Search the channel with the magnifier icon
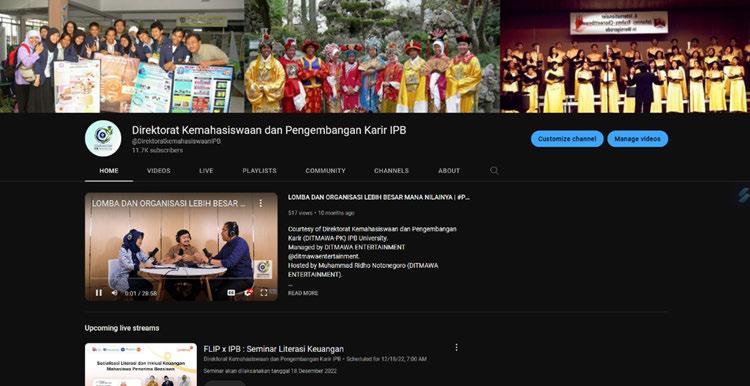Viewport: 750px width, 386px height. tap(494, 171)
